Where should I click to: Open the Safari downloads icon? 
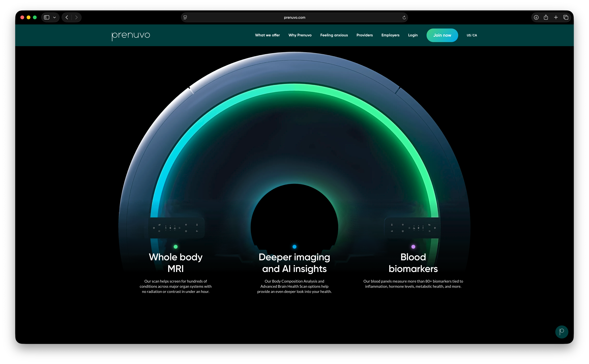[x=536, y=17]
